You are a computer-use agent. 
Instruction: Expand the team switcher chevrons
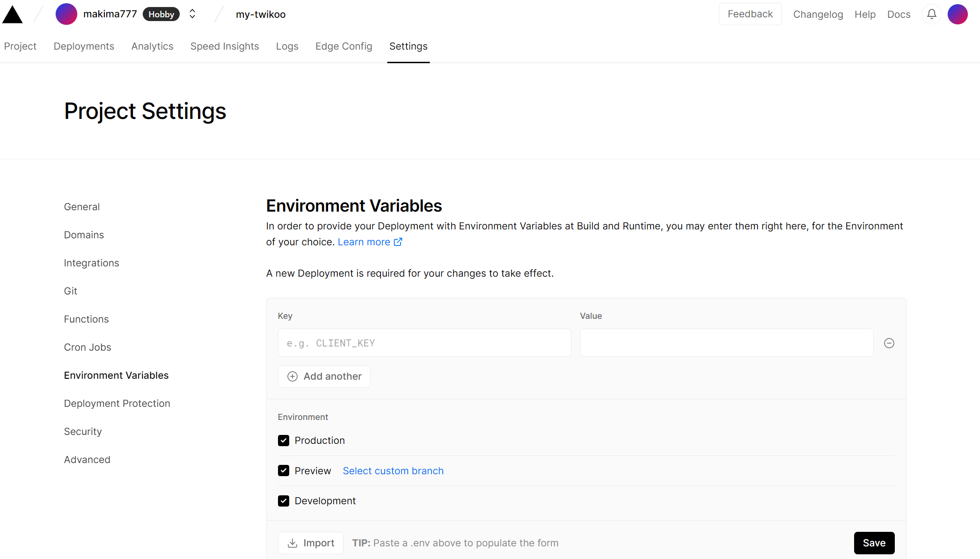point(192,14)
